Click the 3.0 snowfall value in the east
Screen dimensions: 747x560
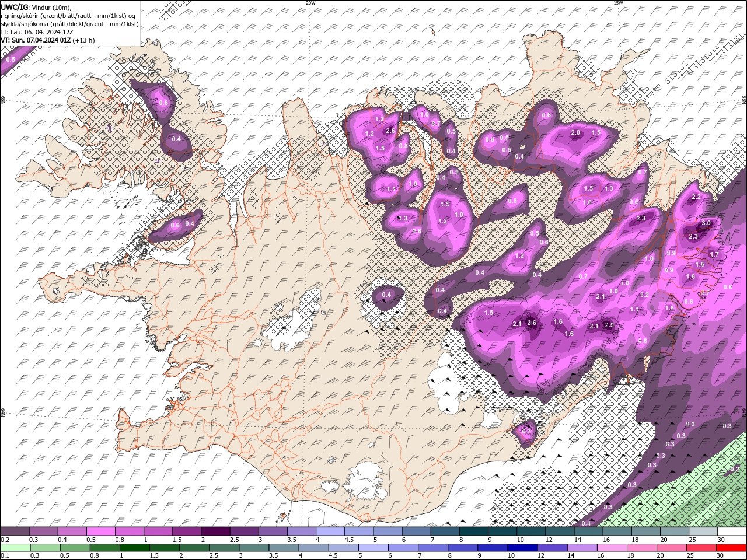pos(706,223)
